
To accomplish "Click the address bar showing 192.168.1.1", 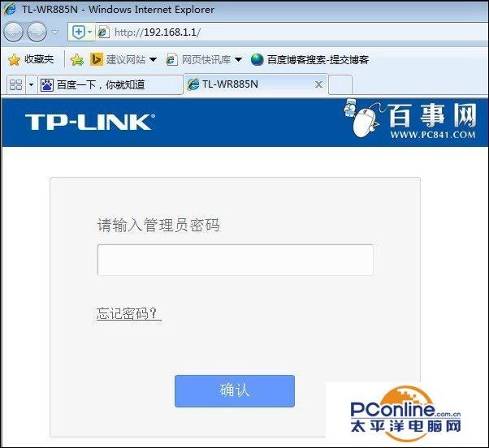I will point(292,32).
